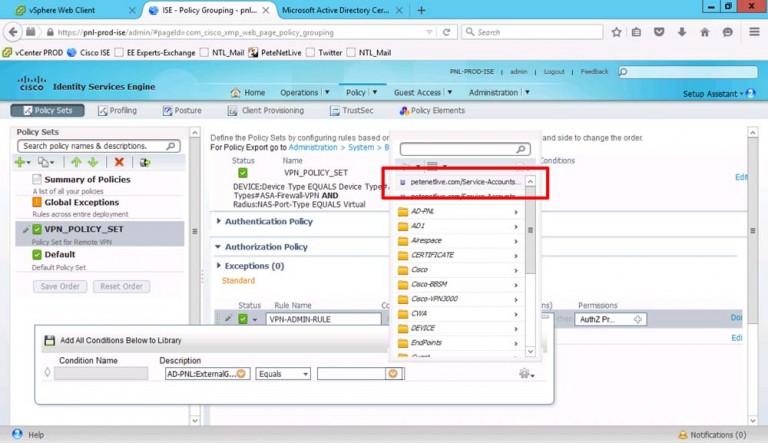Open the gear actions icon in condition row
Viewport: 768px width, 443px height.
[x=526, y=374]
